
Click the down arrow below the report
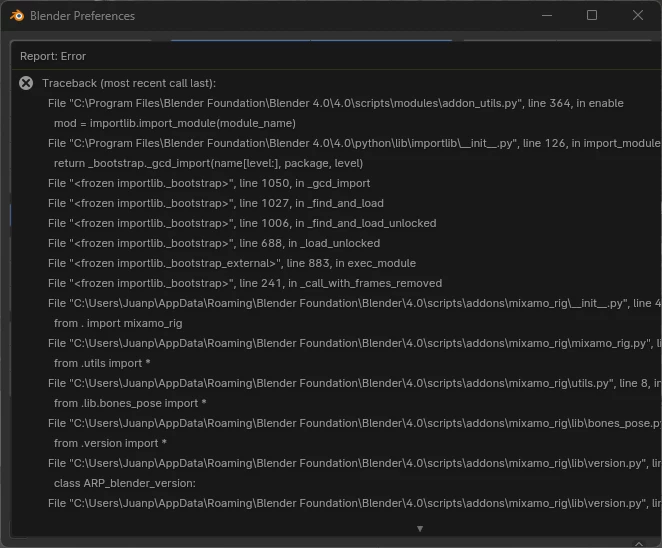click(420, 529)
